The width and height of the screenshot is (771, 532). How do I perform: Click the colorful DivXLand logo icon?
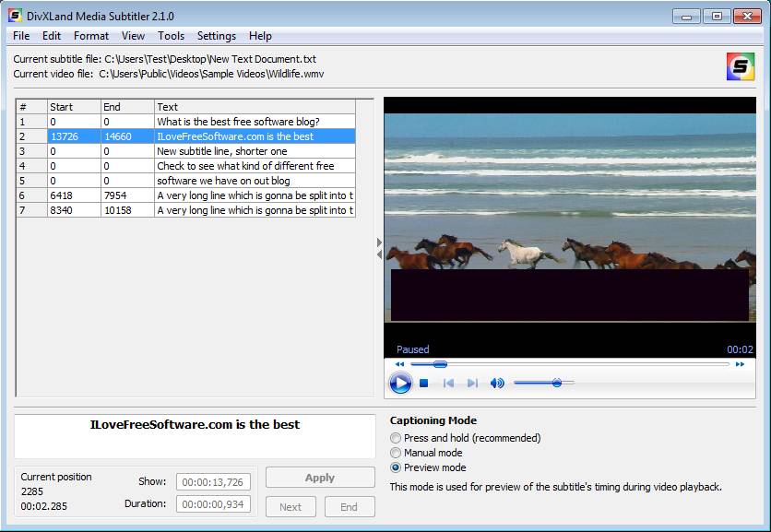(x=740, y=67)
